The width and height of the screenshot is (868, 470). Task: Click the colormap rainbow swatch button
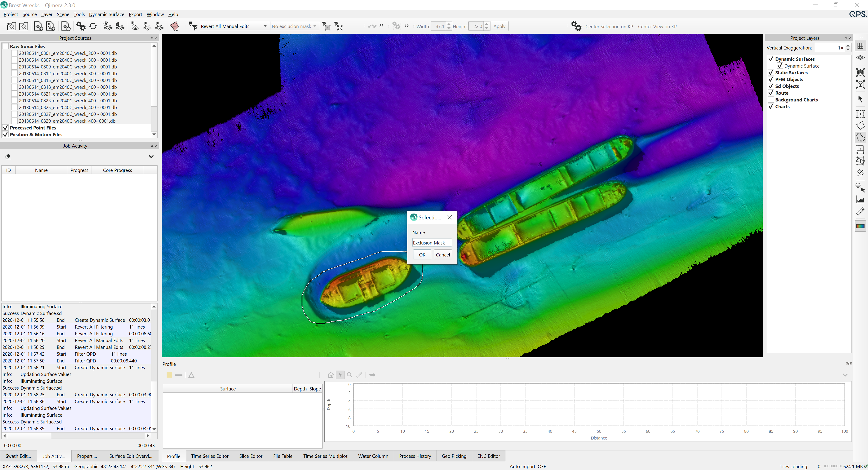860,226
